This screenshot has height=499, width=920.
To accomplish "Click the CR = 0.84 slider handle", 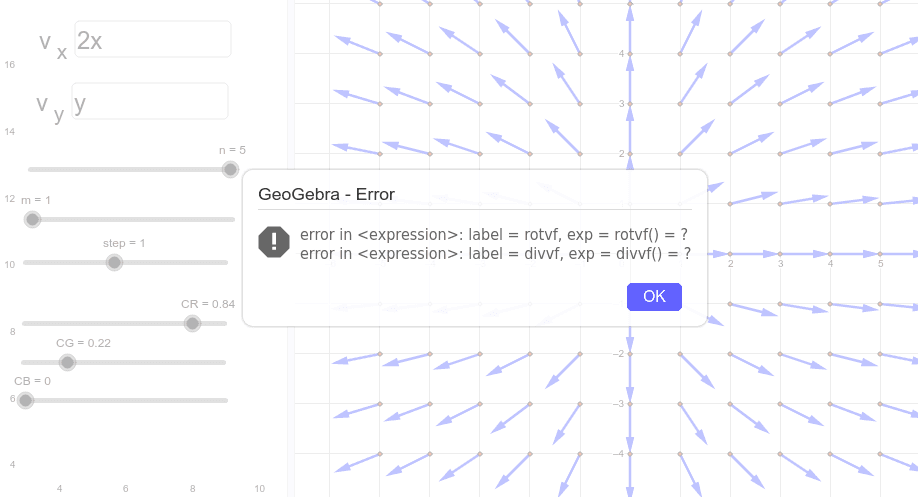I will 192,323.
